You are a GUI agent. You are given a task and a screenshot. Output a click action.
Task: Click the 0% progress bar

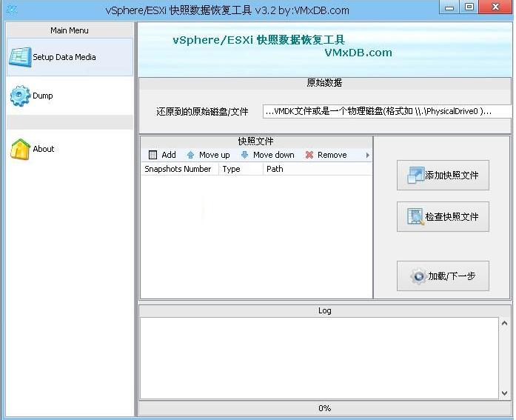324,408
